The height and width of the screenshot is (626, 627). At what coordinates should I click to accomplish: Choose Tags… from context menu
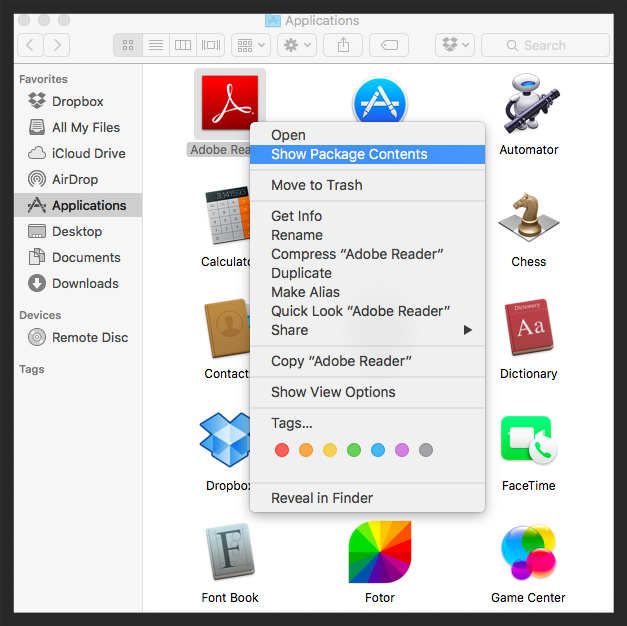click(x=367, y=423)
